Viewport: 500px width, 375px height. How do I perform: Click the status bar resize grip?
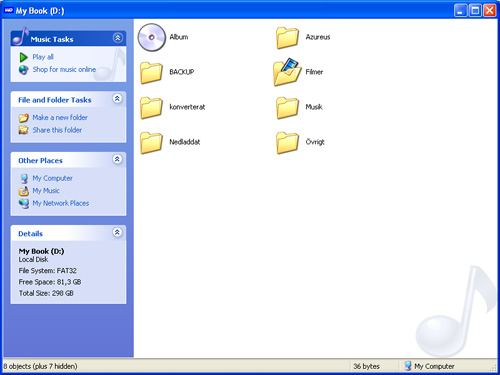point(493,368)
